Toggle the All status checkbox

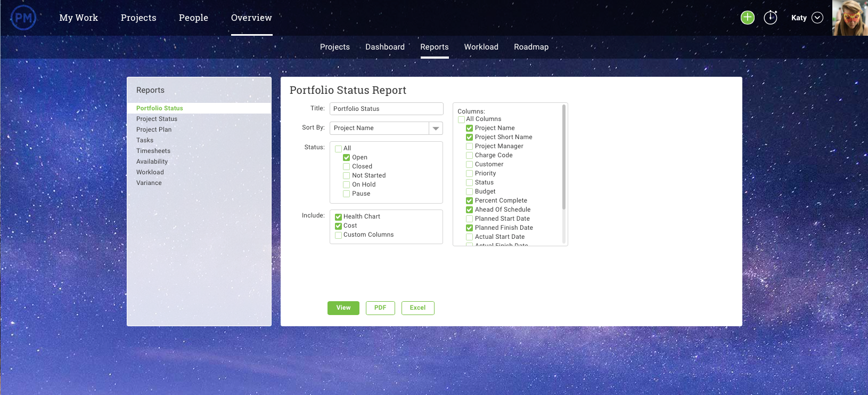pyautogui.click(x=338, y=149)
